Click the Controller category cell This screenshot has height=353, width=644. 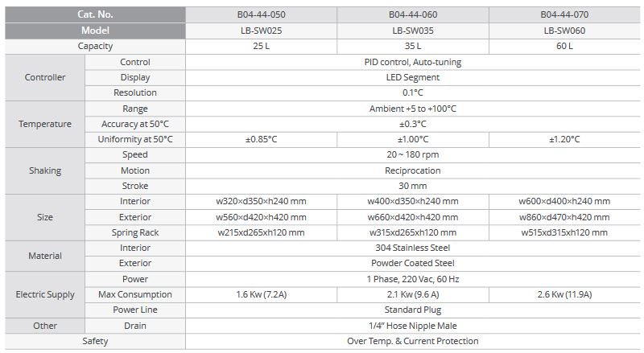point(45,77)
